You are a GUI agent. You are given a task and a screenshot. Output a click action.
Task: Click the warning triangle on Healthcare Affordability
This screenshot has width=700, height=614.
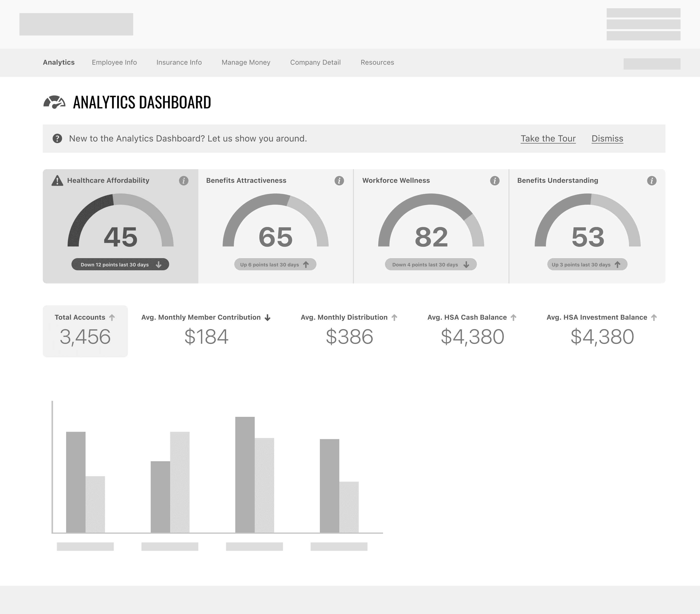pos(57,180)
